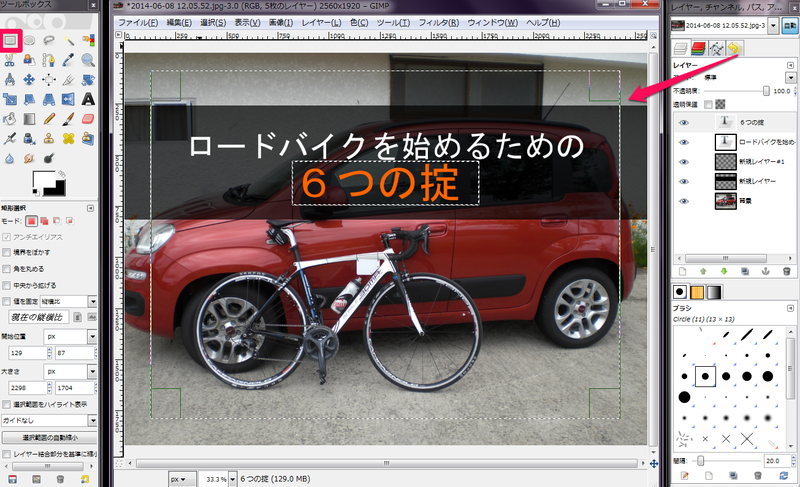Click the 自動 auto button in layers dock
The width and height of the screenshot is (800, 487).
(790, 25)
